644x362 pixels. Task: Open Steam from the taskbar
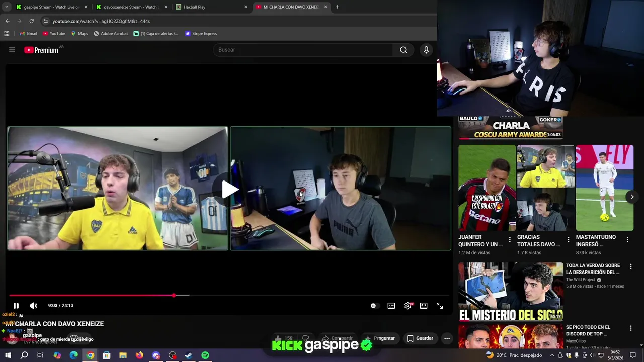tap(189, 355)
